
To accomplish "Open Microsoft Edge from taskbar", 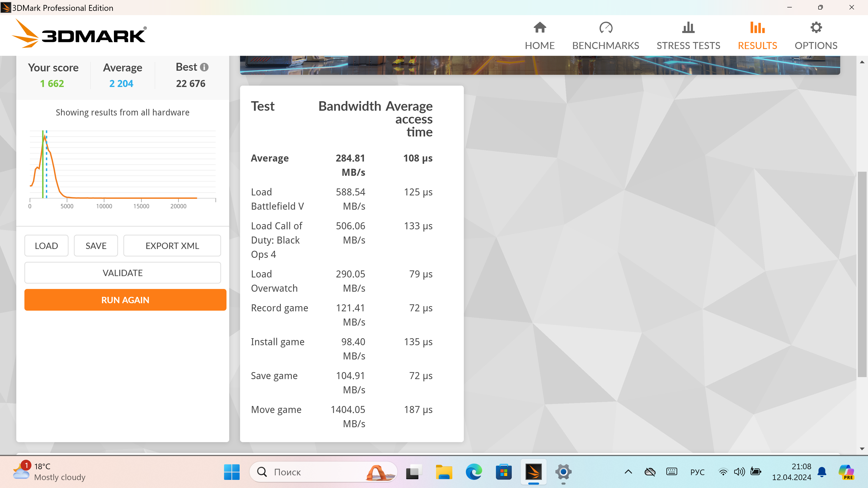I will coord(474,472).
